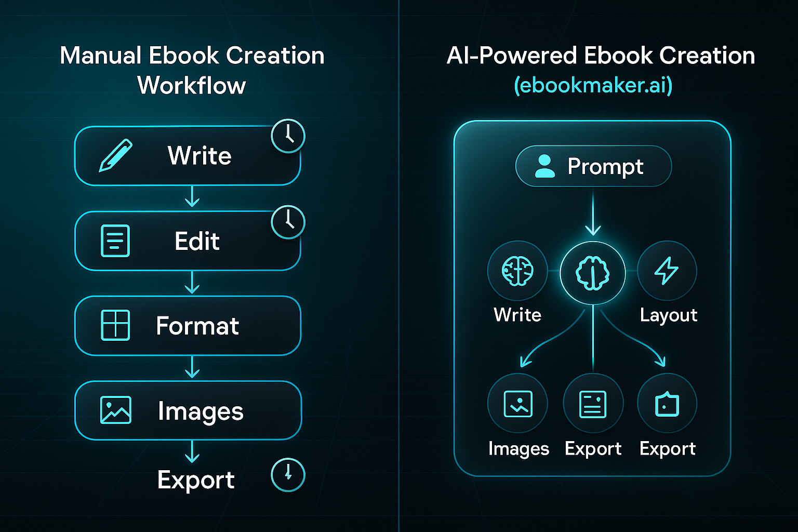Toggle the clock badge on the Write step

tap(288, 136)
